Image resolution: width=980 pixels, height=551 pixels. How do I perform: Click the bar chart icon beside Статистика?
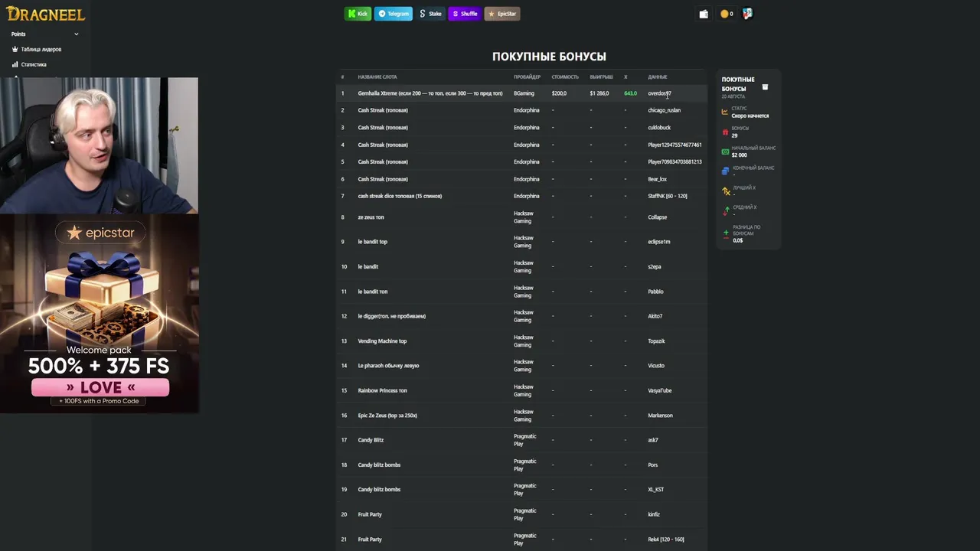coord(15,64)
